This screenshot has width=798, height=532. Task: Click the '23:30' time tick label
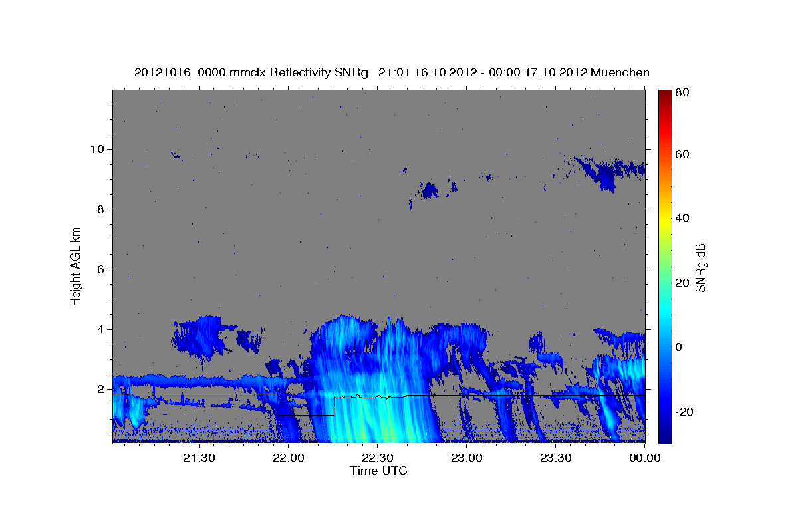point(556,458)
